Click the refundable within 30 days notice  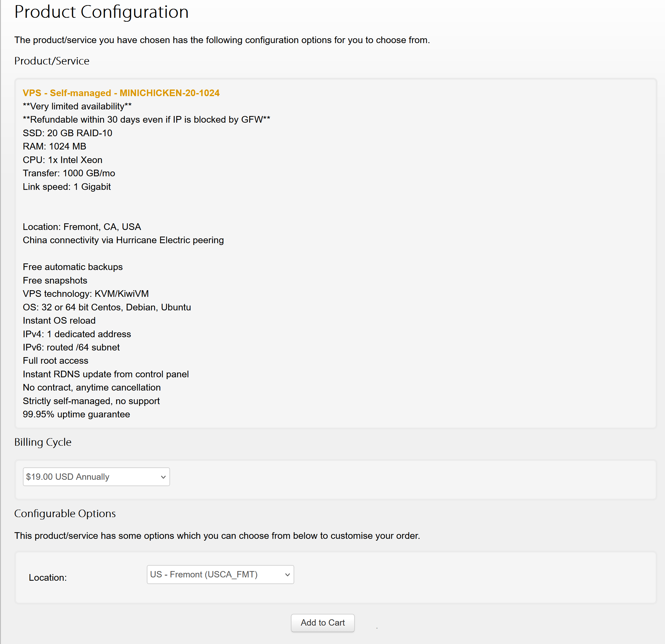tap(146, 120)
